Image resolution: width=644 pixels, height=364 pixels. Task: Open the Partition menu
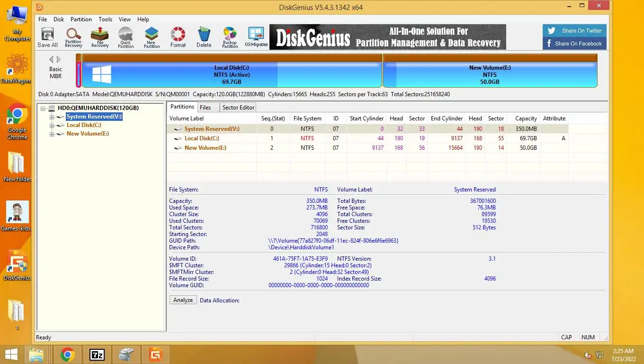81,19
